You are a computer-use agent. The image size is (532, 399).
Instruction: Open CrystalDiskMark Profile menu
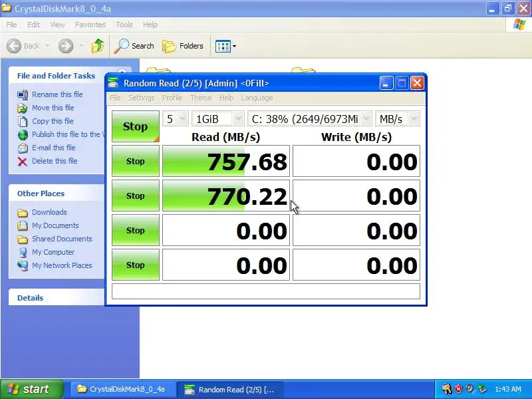point(172,98)
